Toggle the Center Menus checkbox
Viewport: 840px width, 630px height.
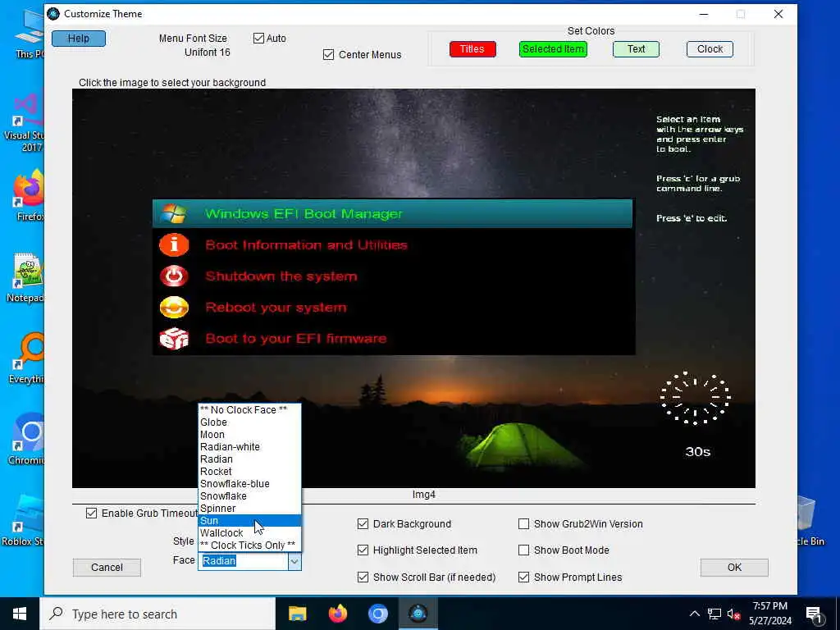[328, 55]
